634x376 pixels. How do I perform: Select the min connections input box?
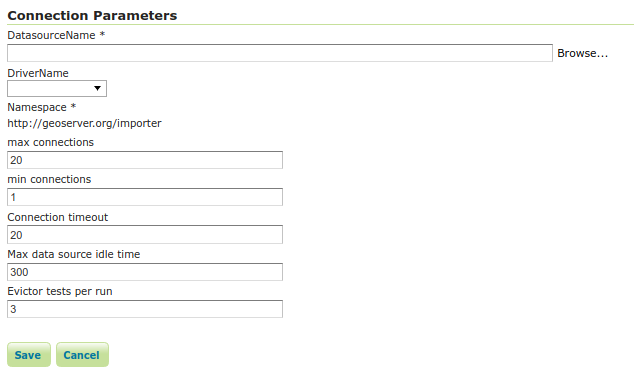pyautogui.click(x=145, y=197)
